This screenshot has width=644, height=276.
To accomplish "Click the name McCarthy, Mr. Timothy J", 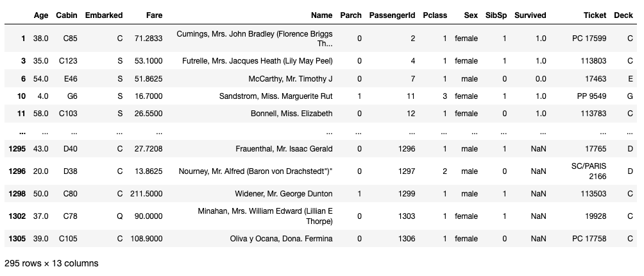I will pos(291,78).
